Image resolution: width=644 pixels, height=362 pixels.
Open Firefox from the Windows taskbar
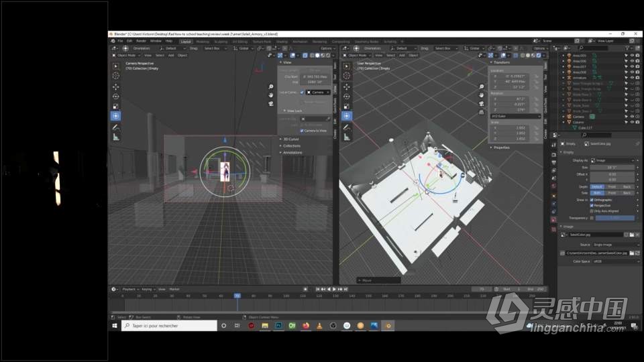pyautogui.click(x=306, y=326)
